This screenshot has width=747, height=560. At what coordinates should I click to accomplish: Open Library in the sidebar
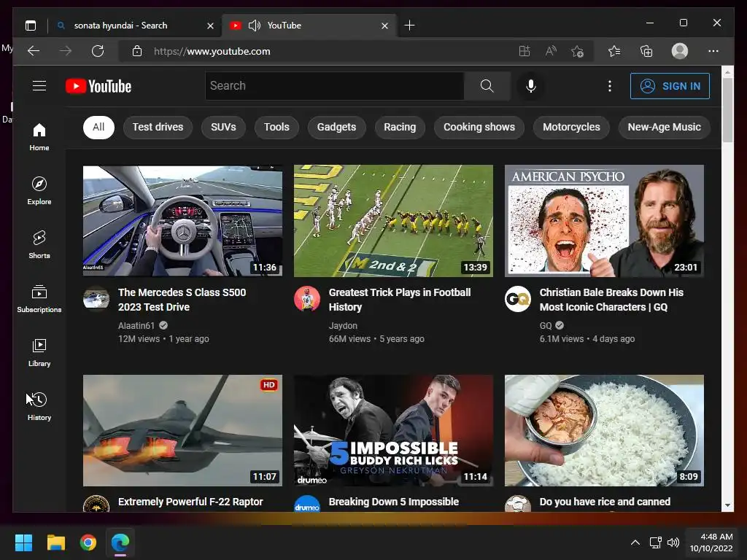pyautogui.click(x=39, y=352)
